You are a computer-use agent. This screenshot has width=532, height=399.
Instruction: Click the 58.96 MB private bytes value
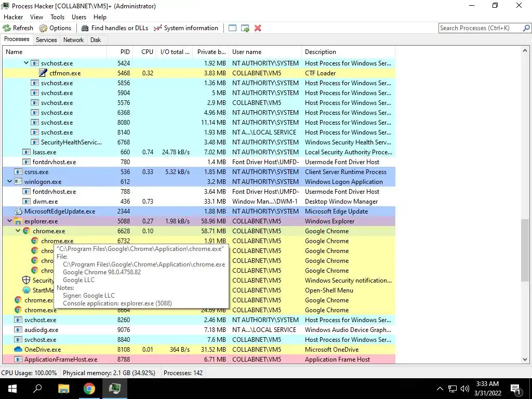pyautogui.click(x=213, y=221)
